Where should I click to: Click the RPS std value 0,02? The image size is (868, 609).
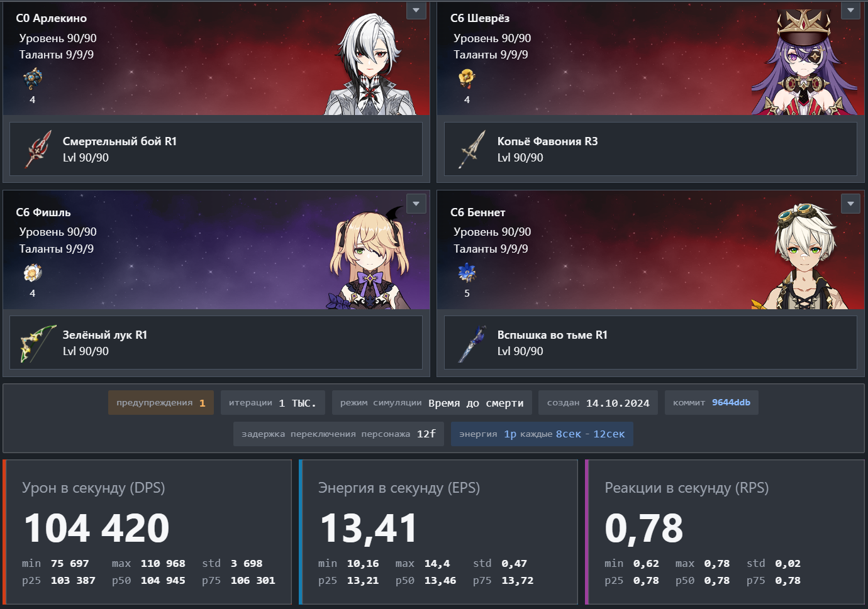pos(788,564)
